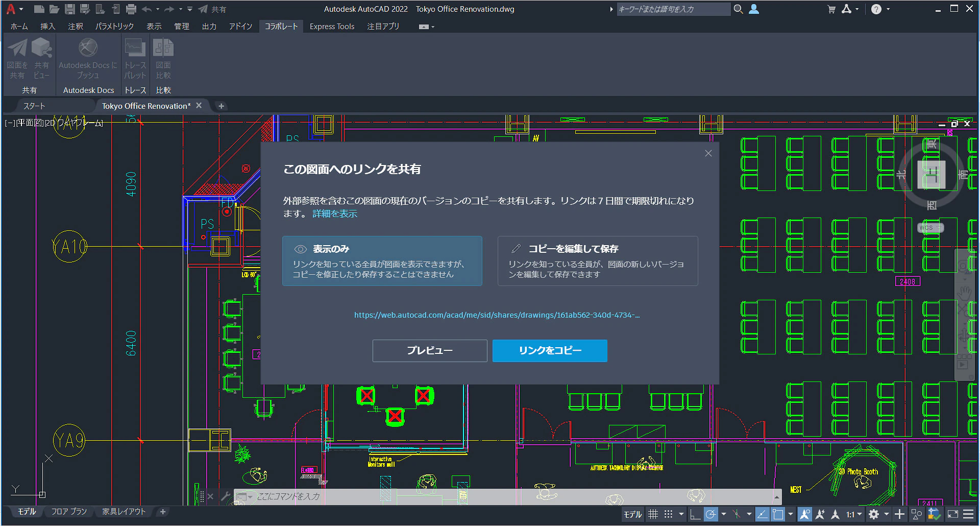Click the annotation monitor plus icon

pyautogui.click(x=900, y=514)
